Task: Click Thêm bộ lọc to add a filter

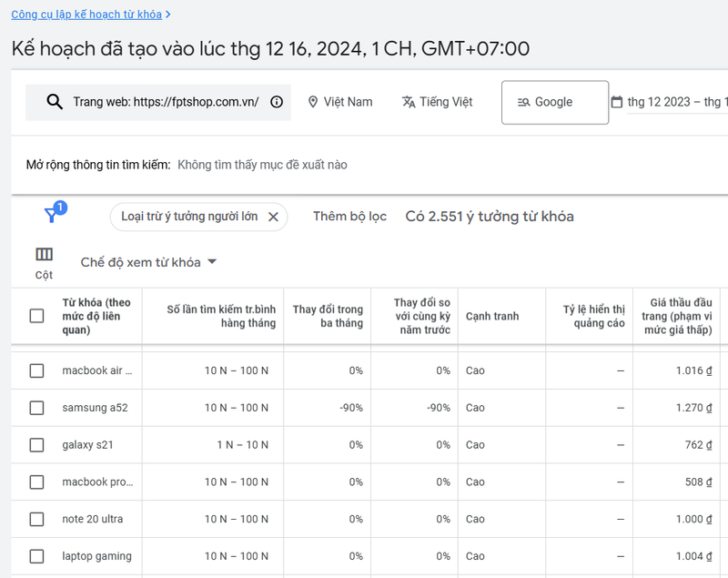Action: (x=349, y=217)
